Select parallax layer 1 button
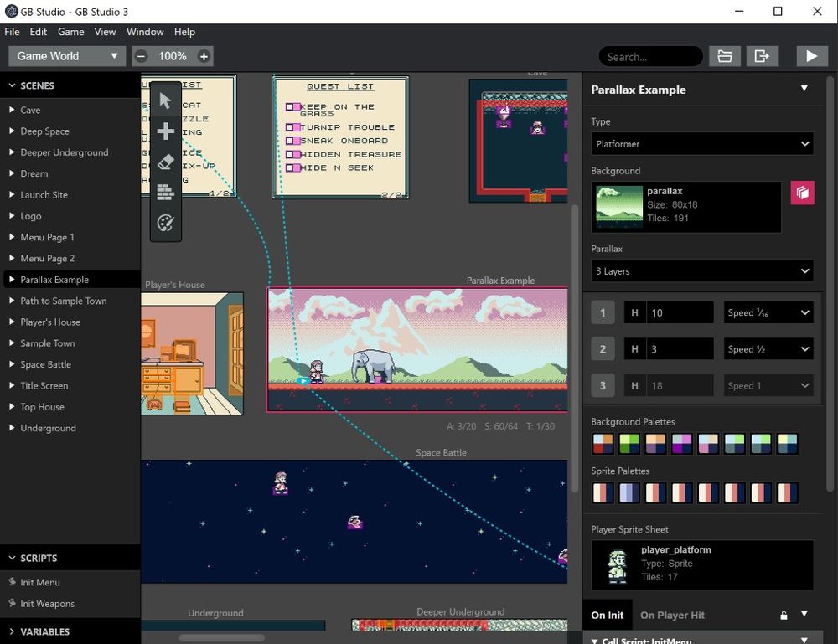 click(603, 312)
